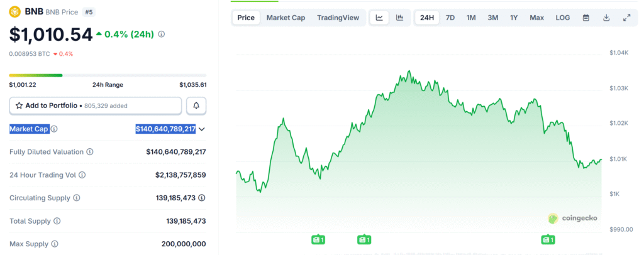Image resolution: width=644 pixels, height=255 pixels.
Task: Click the BNB coin logo
Action: [x=16, y=11]
